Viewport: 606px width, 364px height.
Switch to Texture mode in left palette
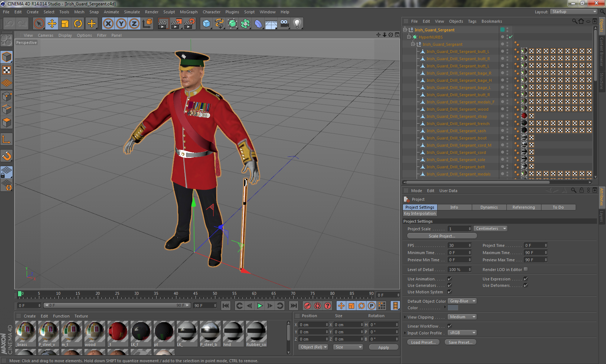7,70
